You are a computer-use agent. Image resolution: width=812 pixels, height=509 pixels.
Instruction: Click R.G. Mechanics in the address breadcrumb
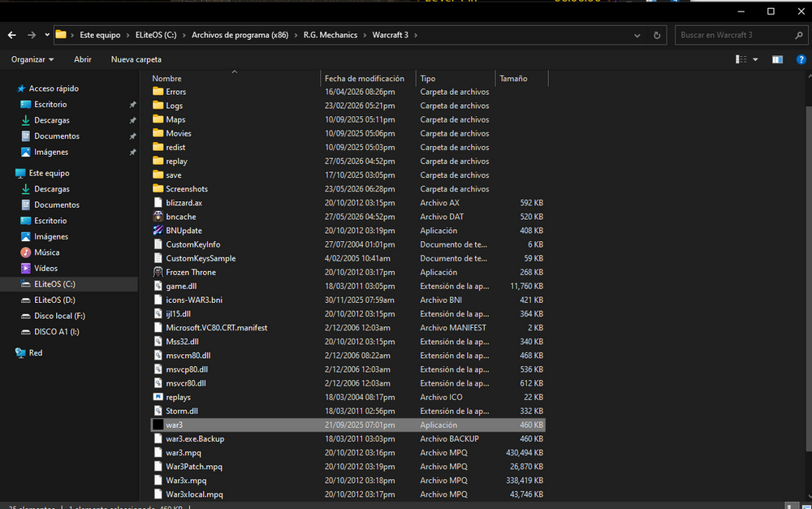330,35
